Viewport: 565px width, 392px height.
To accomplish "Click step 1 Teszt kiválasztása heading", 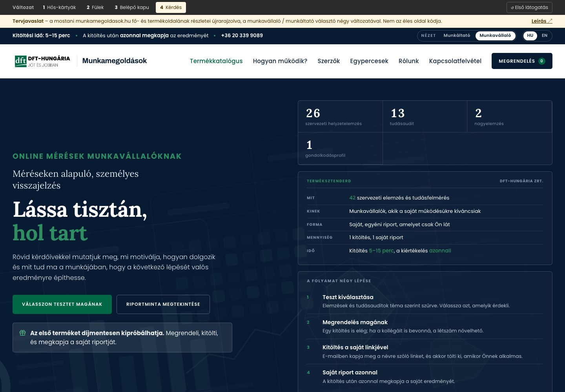I will coord(348,297).
